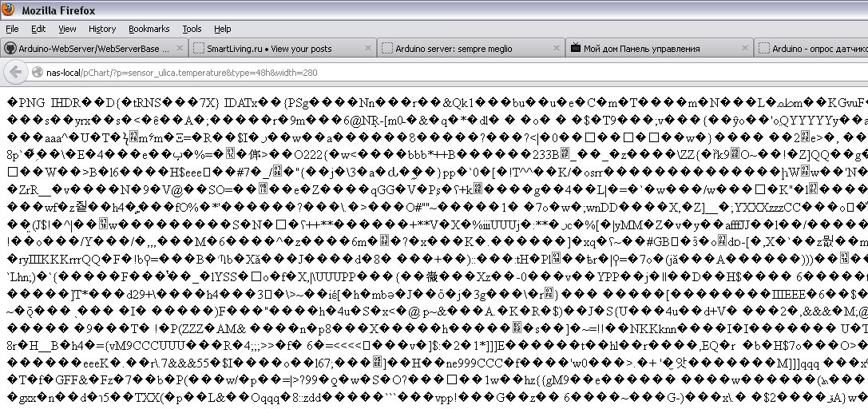Open the File menu
This screenshot has height=409, width=868.
(12, 29)
